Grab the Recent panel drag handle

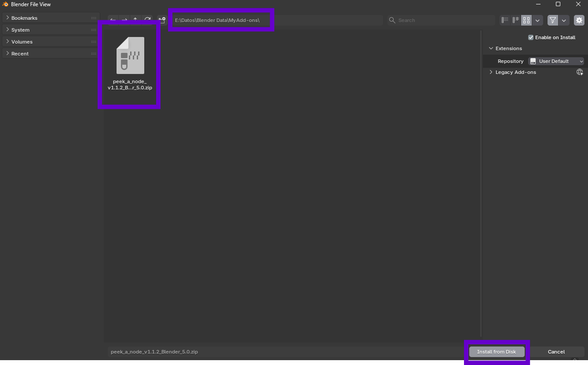(x=94, y=54)
